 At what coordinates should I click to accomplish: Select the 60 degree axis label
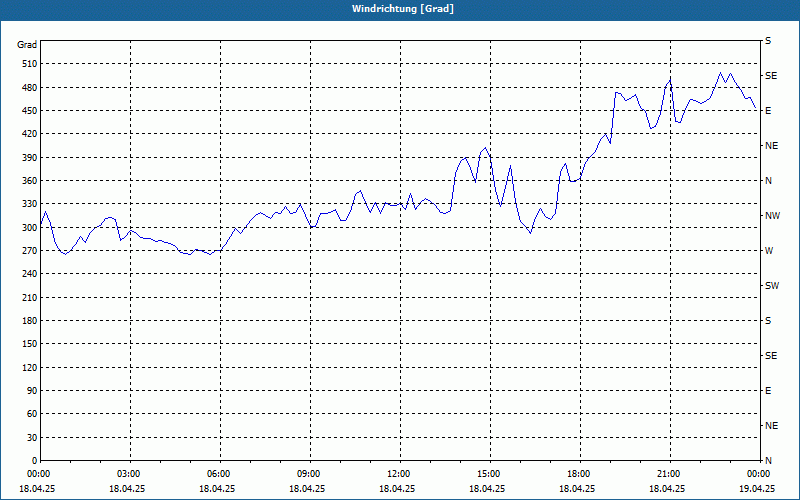click(32, 414)
